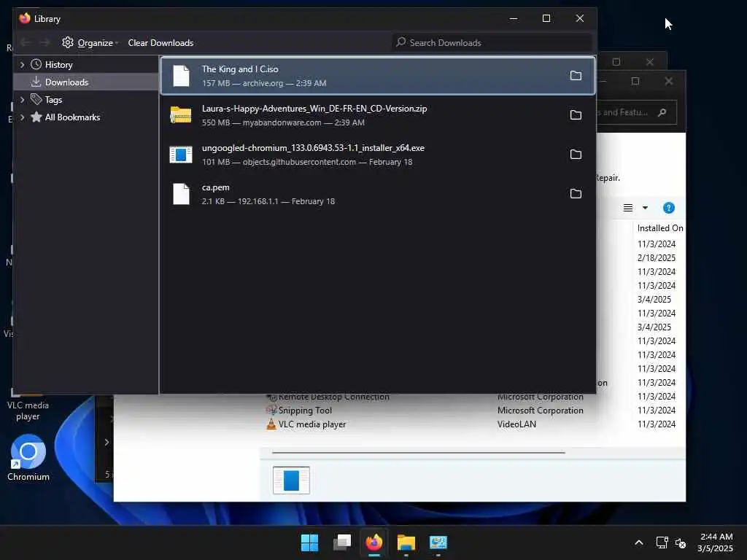Expand the Tags tree node
The height and width of the screenshot is (560, 747).
tap(22, 99)
